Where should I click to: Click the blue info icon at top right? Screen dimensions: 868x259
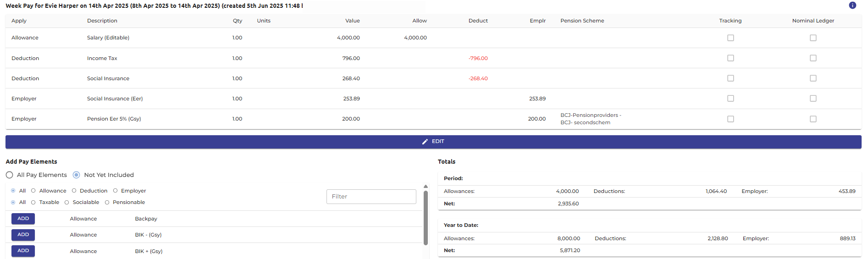852,6
